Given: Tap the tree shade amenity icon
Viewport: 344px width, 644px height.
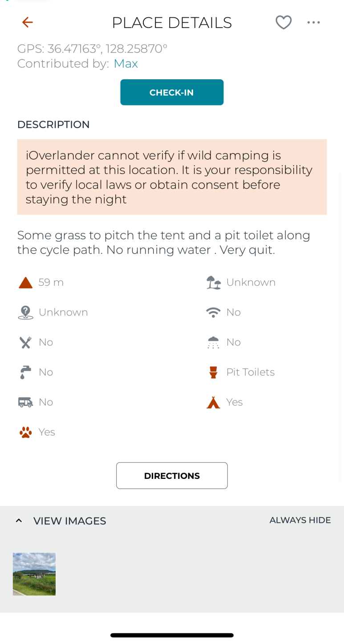Looking at the screenshot, I should click(x=214, y=283).
